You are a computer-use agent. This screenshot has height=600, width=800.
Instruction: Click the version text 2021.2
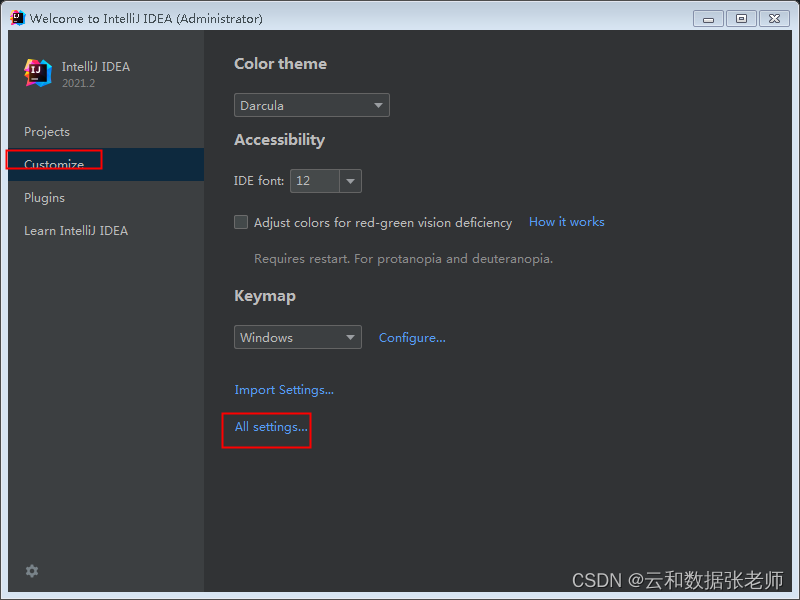point(79,83)
